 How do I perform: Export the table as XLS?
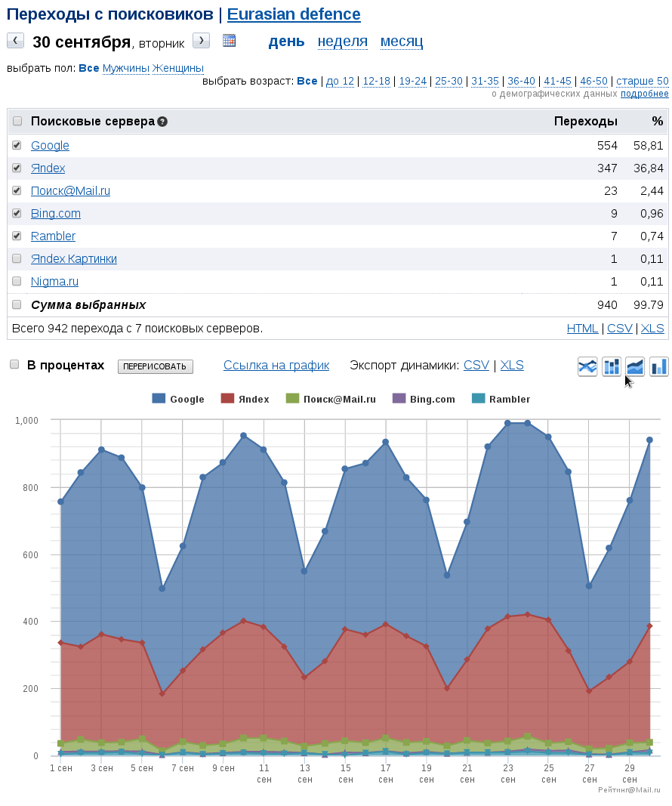(x=652, y=329)
